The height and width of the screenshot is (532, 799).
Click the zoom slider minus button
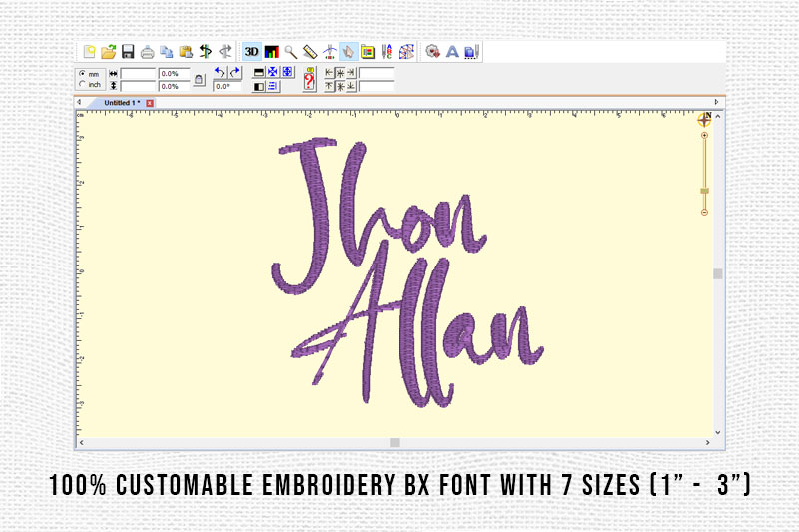[705, 212]
